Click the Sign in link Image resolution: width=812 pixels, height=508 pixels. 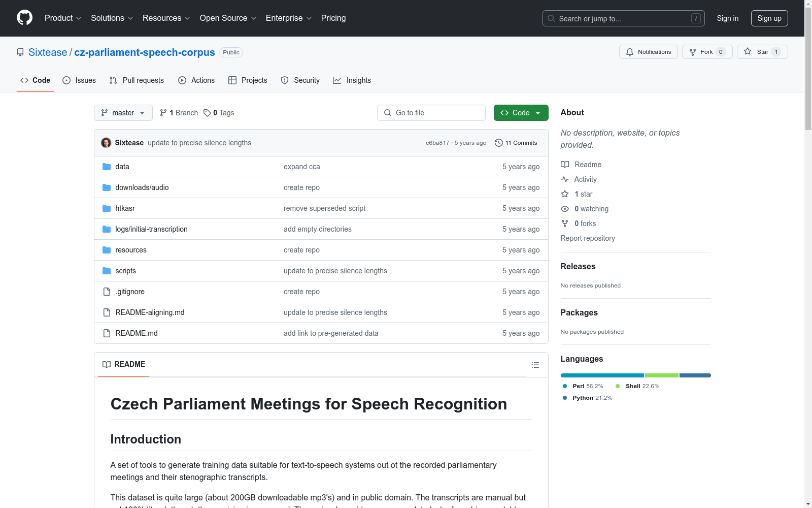(728, 18)
